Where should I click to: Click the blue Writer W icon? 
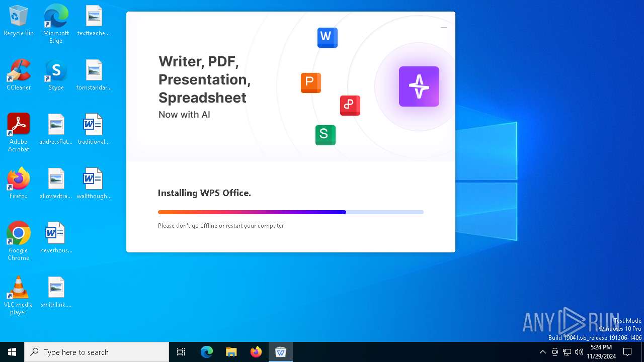[x=327, y=37]
